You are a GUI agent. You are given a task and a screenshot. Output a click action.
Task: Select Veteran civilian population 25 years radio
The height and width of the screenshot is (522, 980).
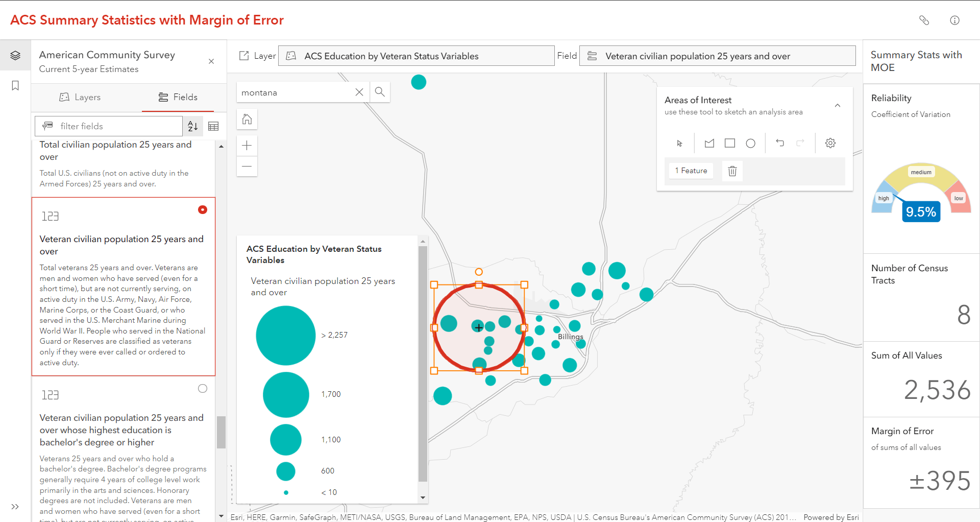[x=203, y=210]
